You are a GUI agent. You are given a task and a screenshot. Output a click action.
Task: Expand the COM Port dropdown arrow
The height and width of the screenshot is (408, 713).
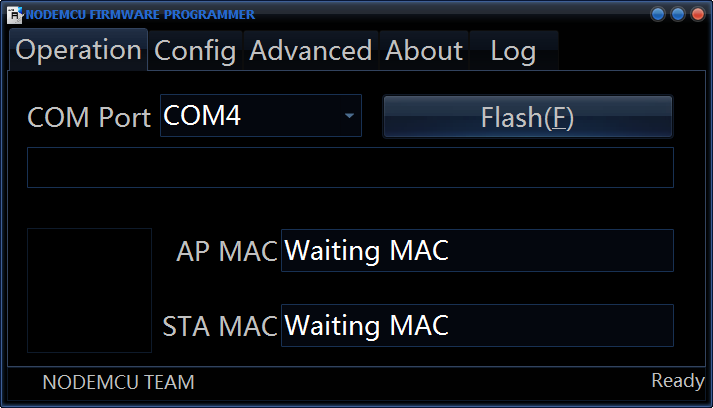point(349,117)
